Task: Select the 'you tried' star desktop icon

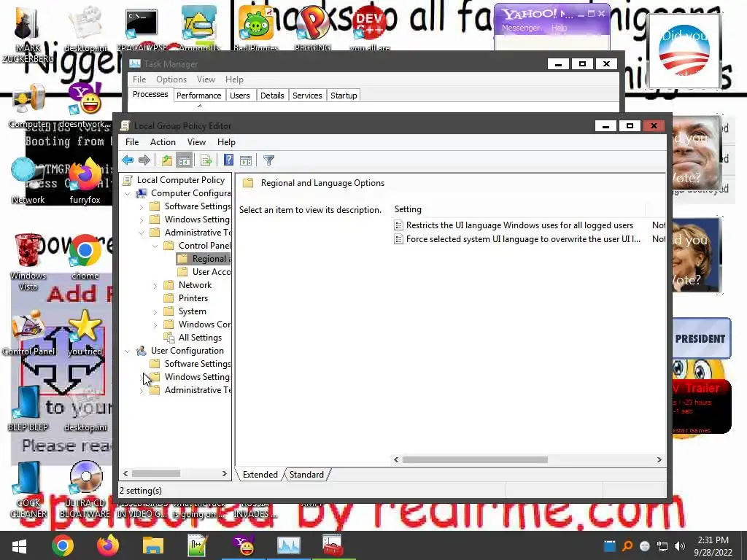Action: (85, 332)
